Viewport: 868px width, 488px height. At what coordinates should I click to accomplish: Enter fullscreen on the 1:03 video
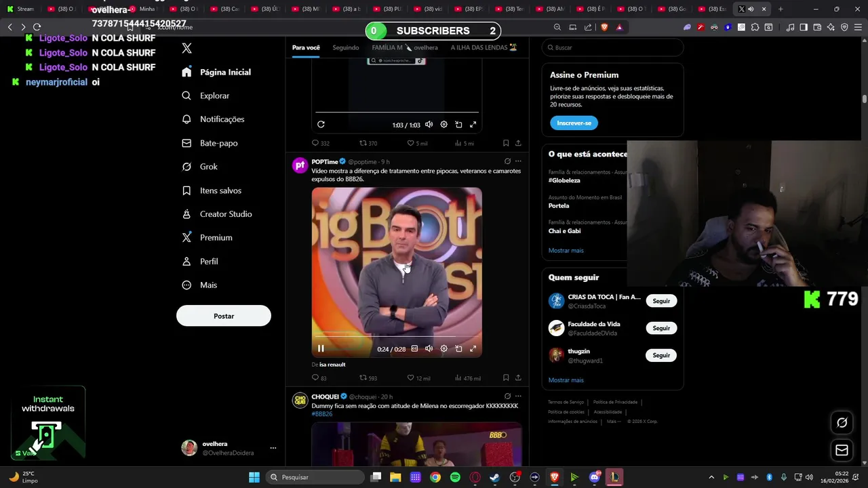coord(473,125)
